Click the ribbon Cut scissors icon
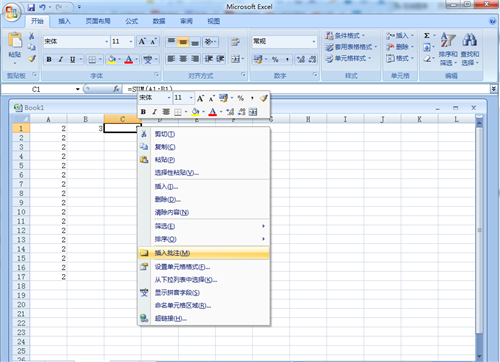This screenshot has width=500, height=362. pos(32,36)
